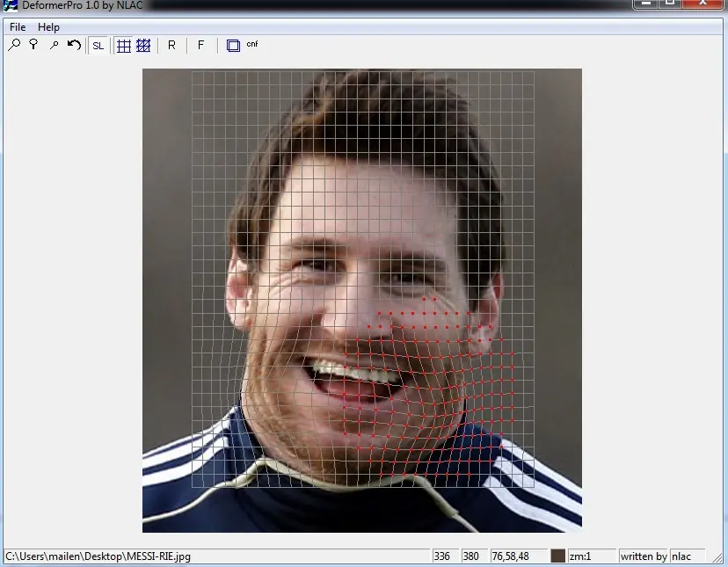The height and width of the screenshot is (567, 728).
Task: Click the window resize grip in status bar corner
Action: [x=717, y=557]
